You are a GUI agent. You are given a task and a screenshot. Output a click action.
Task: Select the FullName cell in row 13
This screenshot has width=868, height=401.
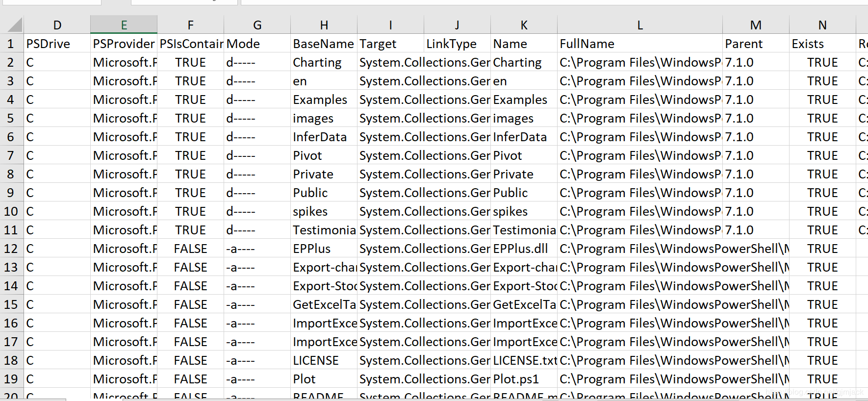pyautogui.click(x=640, y=267)
